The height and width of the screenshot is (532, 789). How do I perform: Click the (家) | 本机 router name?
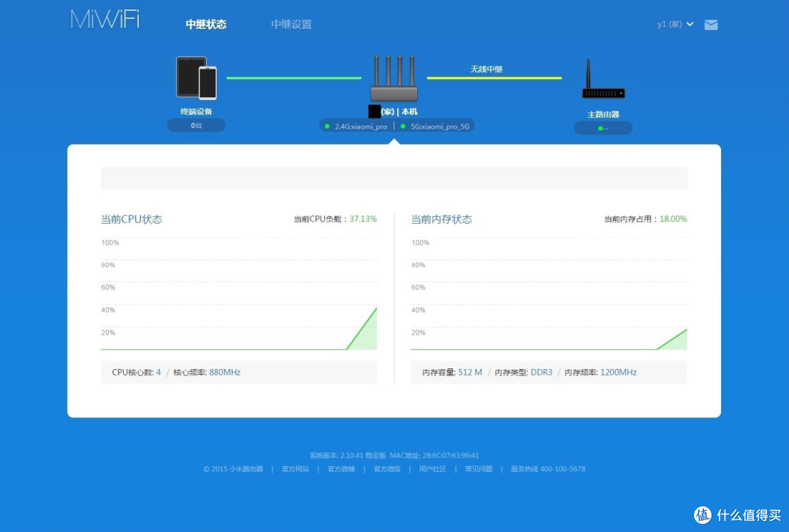(399, 112)
